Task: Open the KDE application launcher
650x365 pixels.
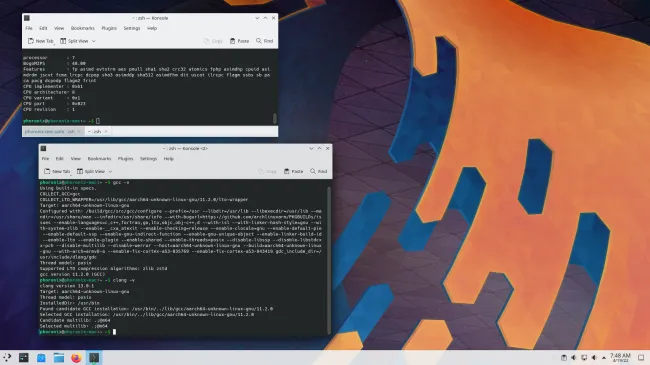Action: (7, 358)
